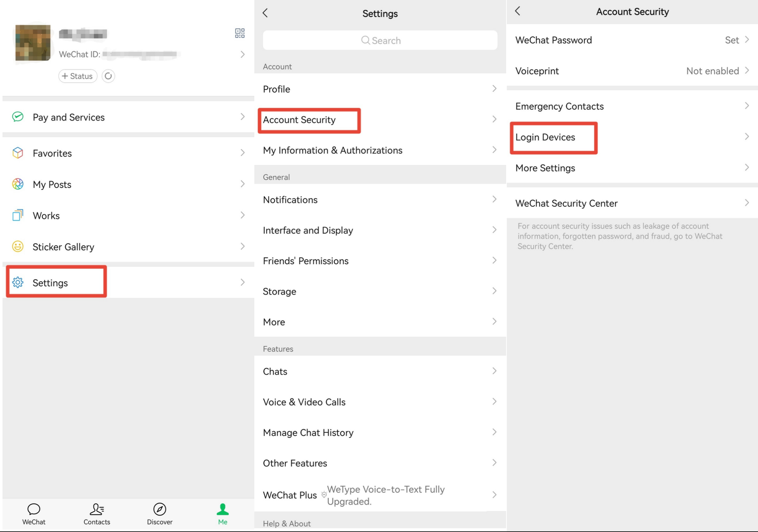Click chevron on WeChat Password row
The height and width of the screenshot is (532, 758).
click(x=747, y=40)
